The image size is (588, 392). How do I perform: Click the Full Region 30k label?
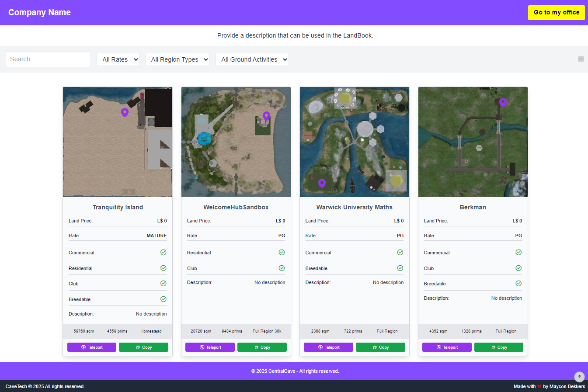point(267,331)
